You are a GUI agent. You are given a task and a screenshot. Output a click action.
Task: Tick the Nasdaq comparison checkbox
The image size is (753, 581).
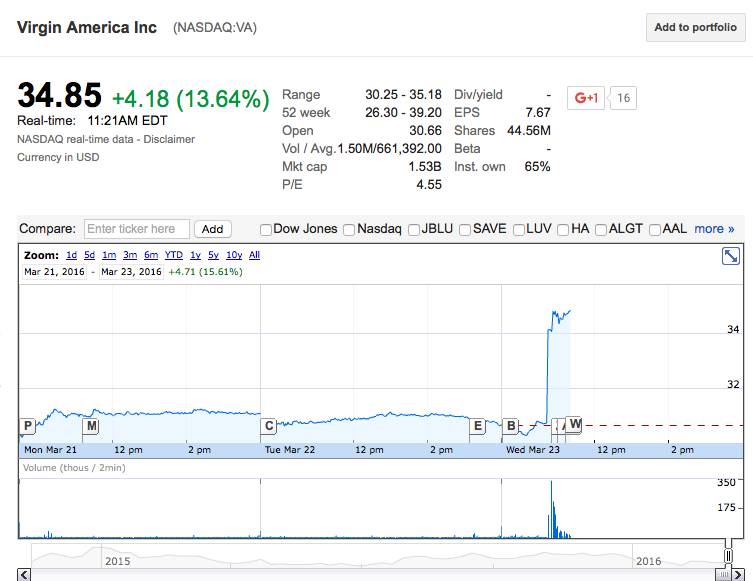[350, 229]
